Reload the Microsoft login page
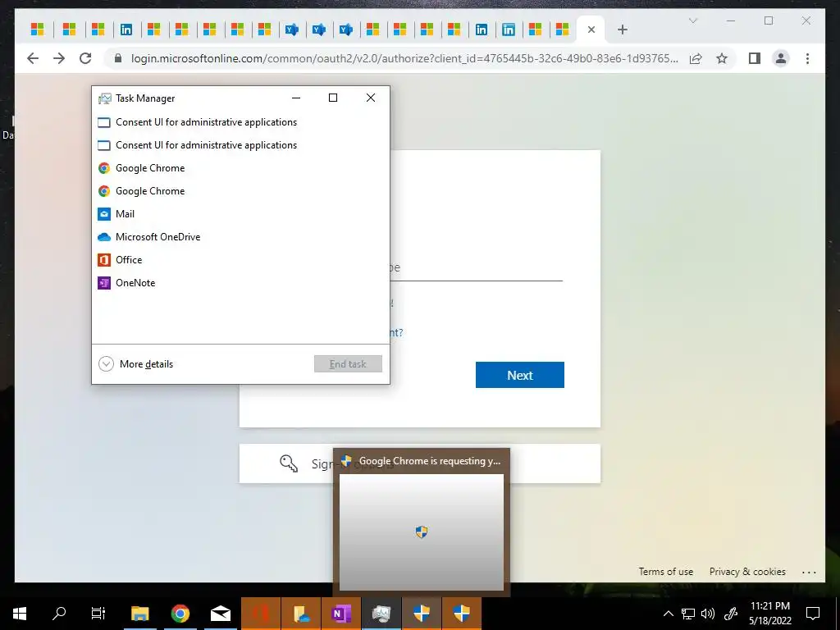The image size is (840, 630). pos(85,58)
